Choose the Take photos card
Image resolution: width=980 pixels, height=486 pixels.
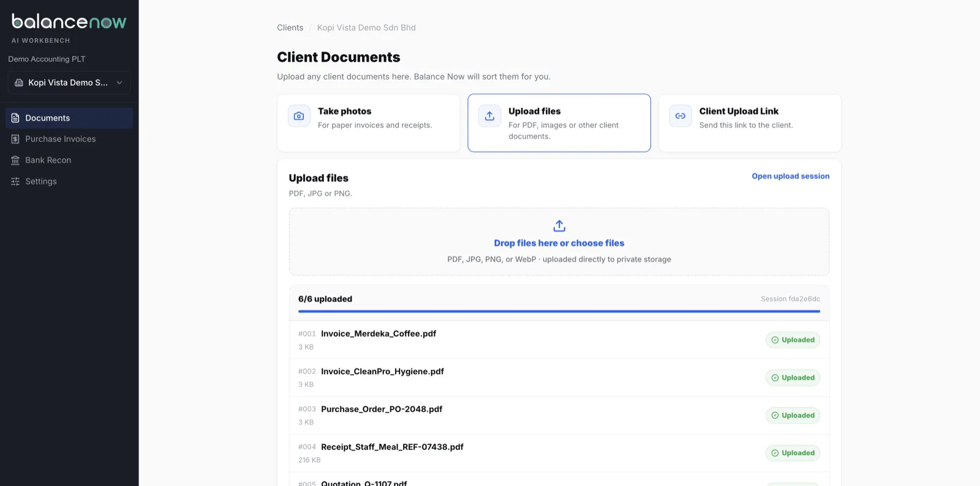[369, 122]
